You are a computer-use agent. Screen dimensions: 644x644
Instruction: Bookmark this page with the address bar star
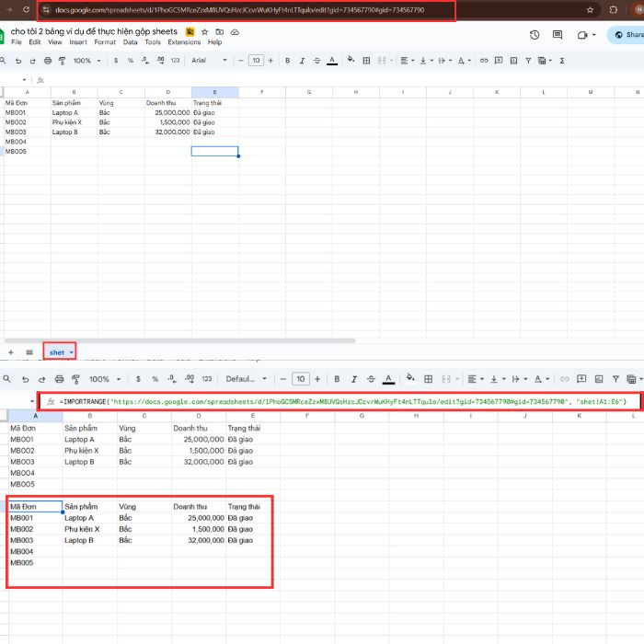coord(590,10)
